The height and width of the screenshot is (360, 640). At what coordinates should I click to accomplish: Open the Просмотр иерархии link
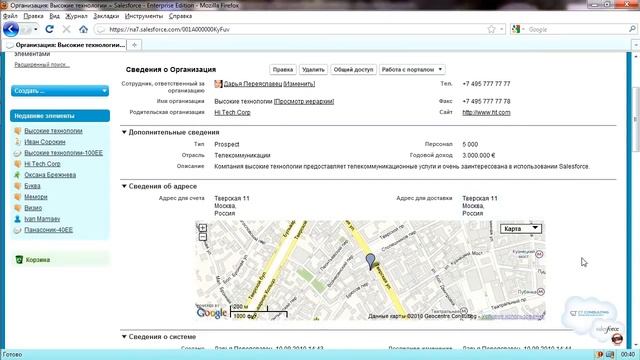304,101
